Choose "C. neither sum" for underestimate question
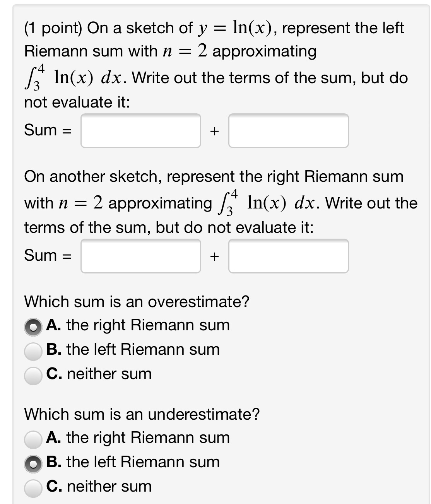Image resolution: width=431 pixels, height=504 pixels. click(34, 487)
